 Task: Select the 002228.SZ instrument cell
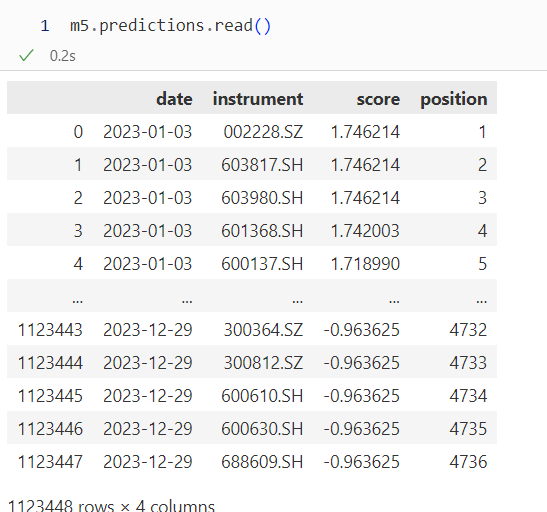coord(263,132)
